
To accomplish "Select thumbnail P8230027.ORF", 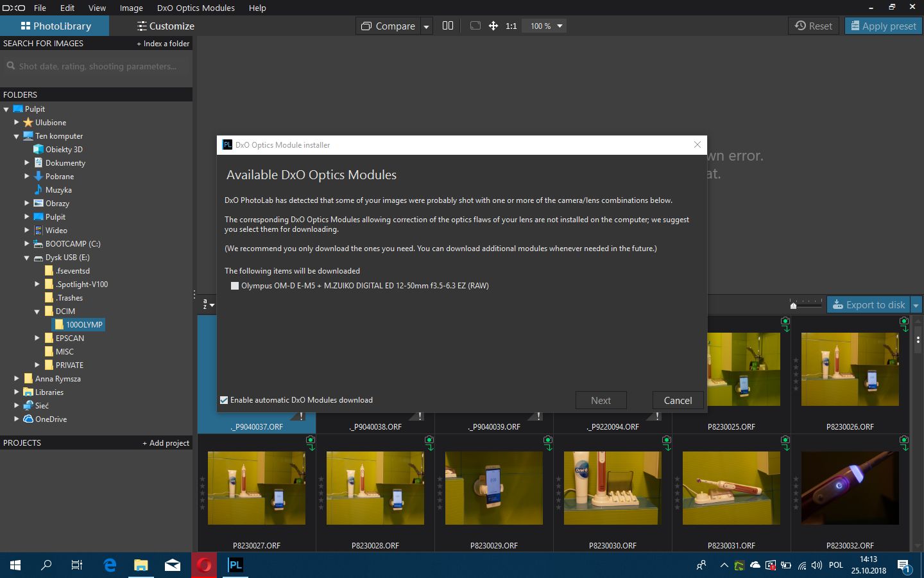I will point(257,488).
